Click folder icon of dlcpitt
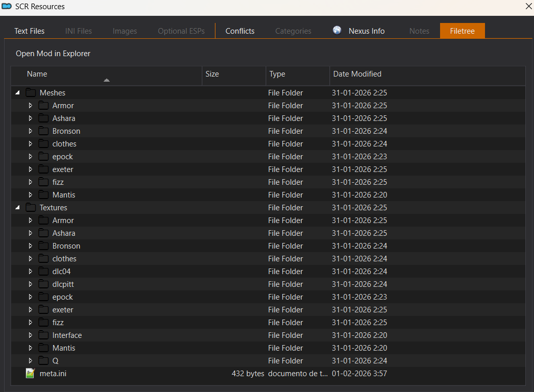Viewport: 534px width, 392px height. (x=43, y=284)
